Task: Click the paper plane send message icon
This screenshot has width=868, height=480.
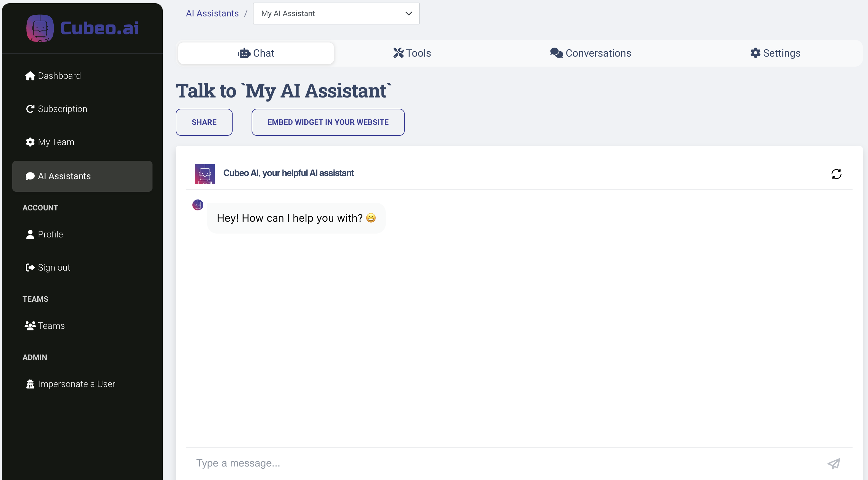Action: click(834, 464)
